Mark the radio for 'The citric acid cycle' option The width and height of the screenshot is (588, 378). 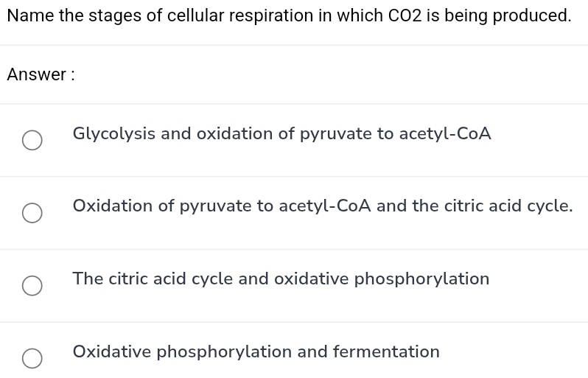pos(31,286)
